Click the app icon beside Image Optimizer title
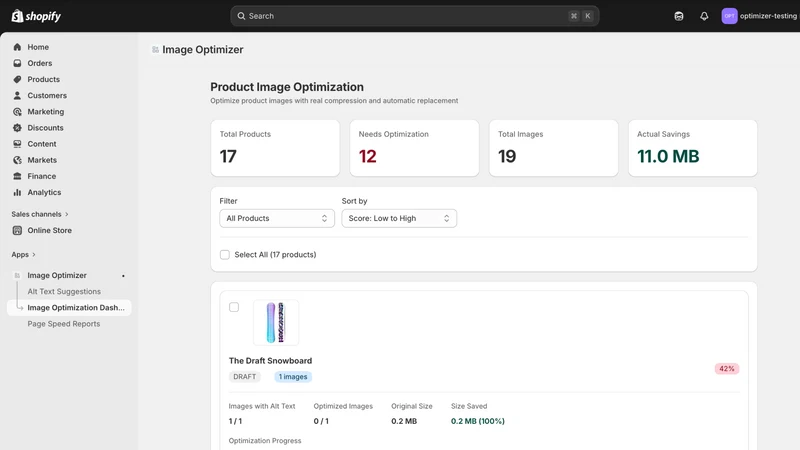The width and height of the screenshot is (800, 450). [x=155, y=49]
